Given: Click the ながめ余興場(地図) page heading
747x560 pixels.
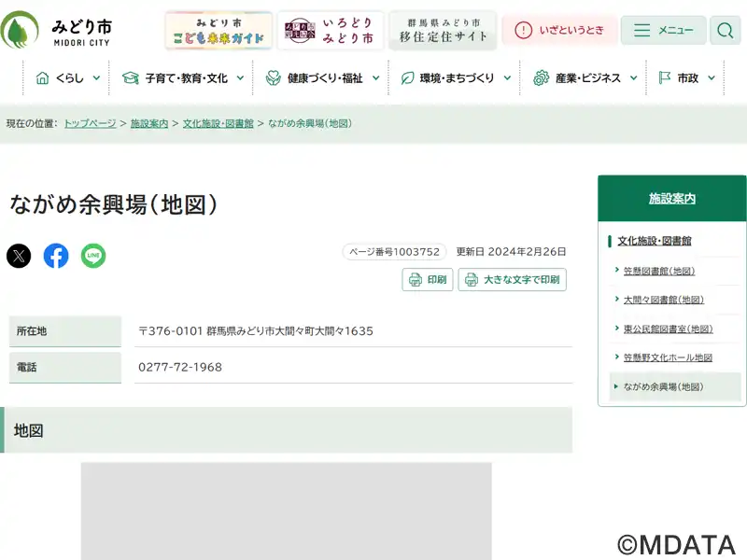Looking at the screenshot, I should tap(114, 204).
